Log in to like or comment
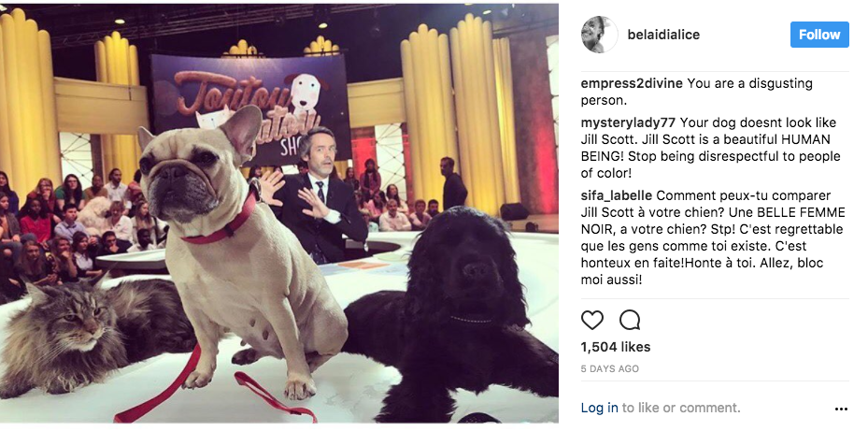Image resolution: width=868 pixels, height=431 pixels. pos(599,409)
